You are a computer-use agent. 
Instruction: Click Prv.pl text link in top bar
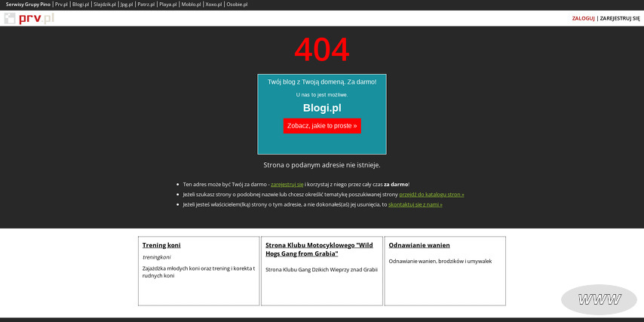[x=61, y=5]
